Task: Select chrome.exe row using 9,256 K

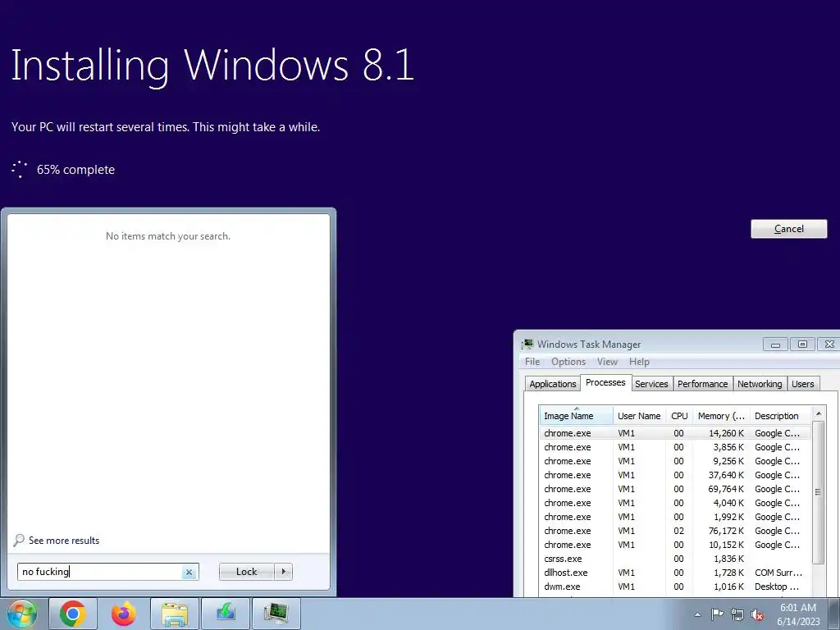Action: coord(675,461)
